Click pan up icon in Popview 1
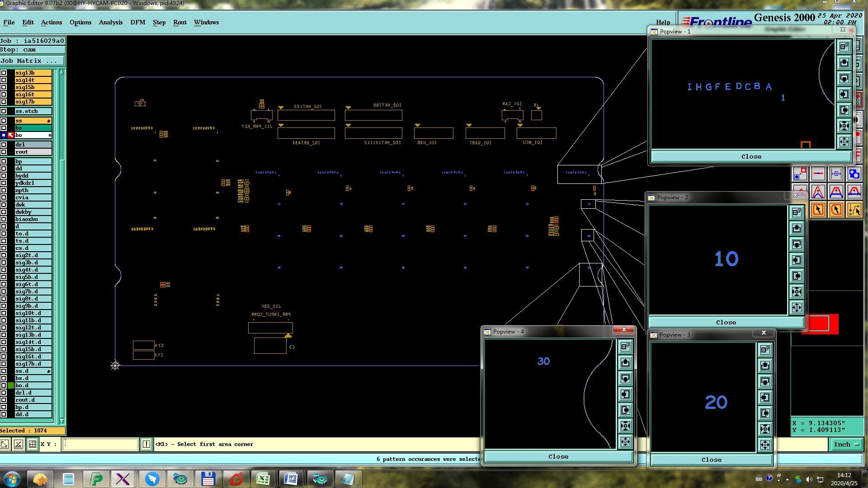868x488 pixels. [x=844, y=62]
